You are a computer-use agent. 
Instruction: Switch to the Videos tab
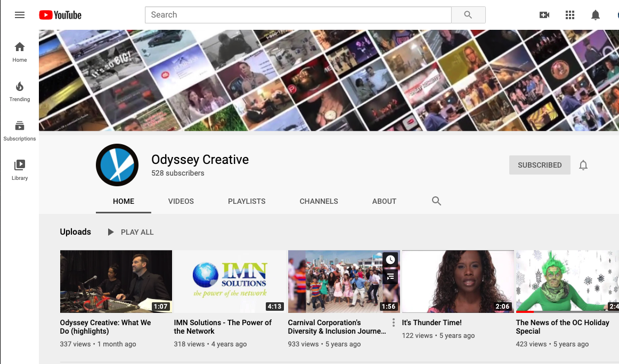pyautogui.click(x=181, y=201)
